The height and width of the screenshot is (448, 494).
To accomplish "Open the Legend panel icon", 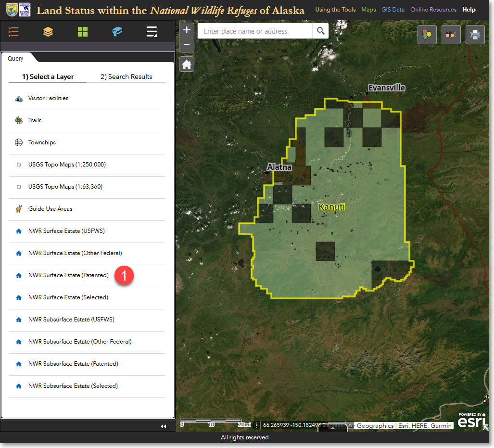I will click(13, 32).
